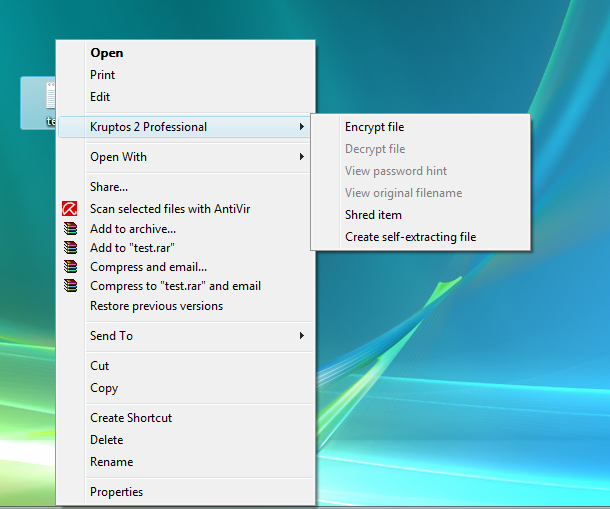Viewport: 610px width, 509px height.
Task: Choose Copy from the context menu
Action: pyautogui.click(x=185, y=388)
